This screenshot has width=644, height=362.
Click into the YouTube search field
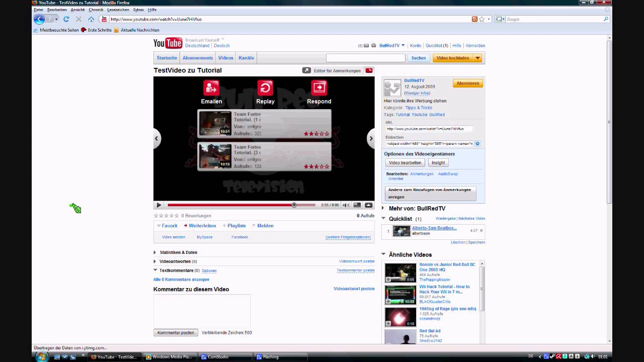365,58
